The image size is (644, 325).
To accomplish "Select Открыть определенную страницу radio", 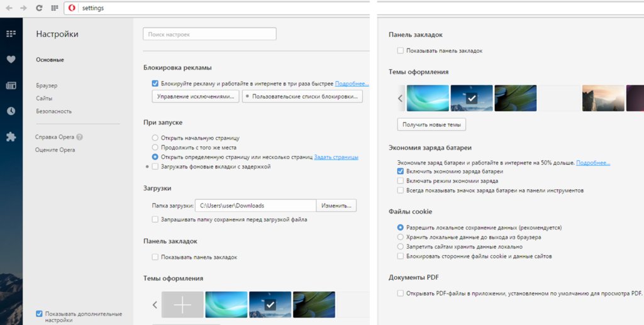I will (x=155, y=157).
